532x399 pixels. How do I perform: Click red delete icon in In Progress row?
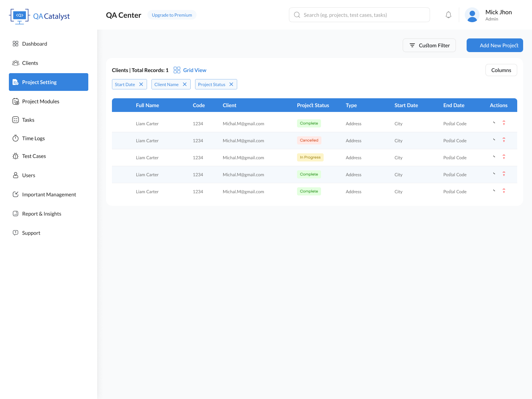(x=504, y=157)
